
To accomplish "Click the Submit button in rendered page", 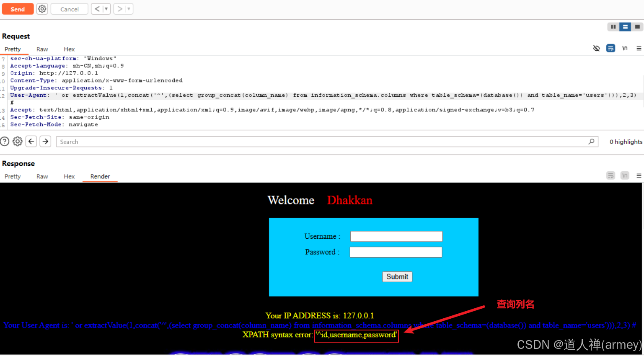I will [x=397, y=277].
